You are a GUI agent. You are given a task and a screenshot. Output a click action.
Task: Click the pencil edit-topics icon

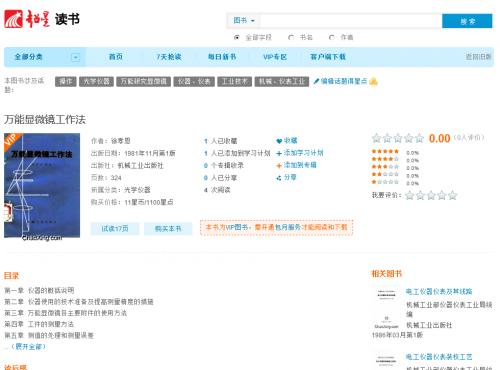click(316, 81)
